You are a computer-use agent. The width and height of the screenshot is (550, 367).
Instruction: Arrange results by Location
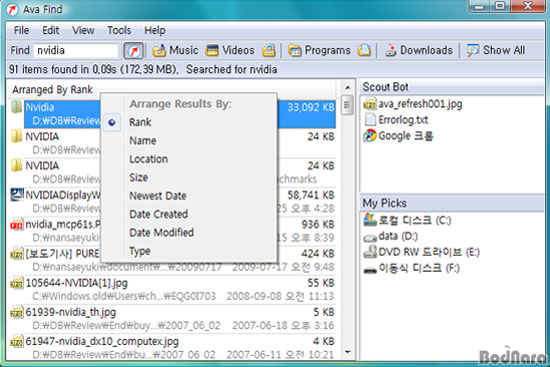[149, 159]
